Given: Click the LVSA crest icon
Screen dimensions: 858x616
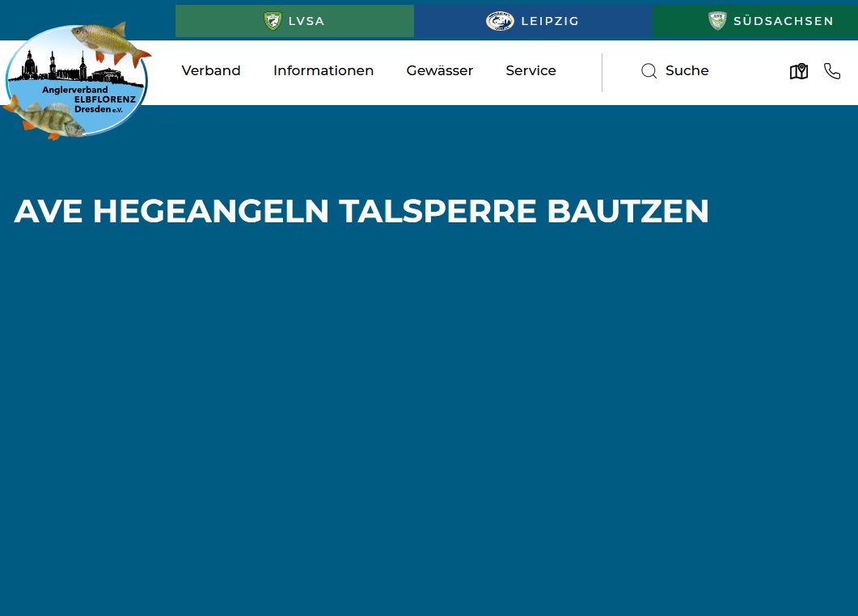Looking at the screenshot, I should coord(273,21).
